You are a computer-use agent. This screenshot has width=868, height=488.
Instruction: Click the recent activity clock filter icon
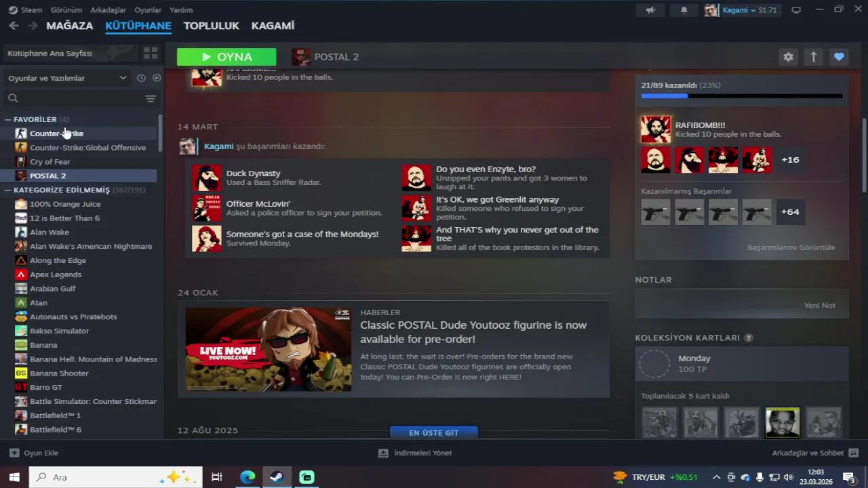click(141, 78)
